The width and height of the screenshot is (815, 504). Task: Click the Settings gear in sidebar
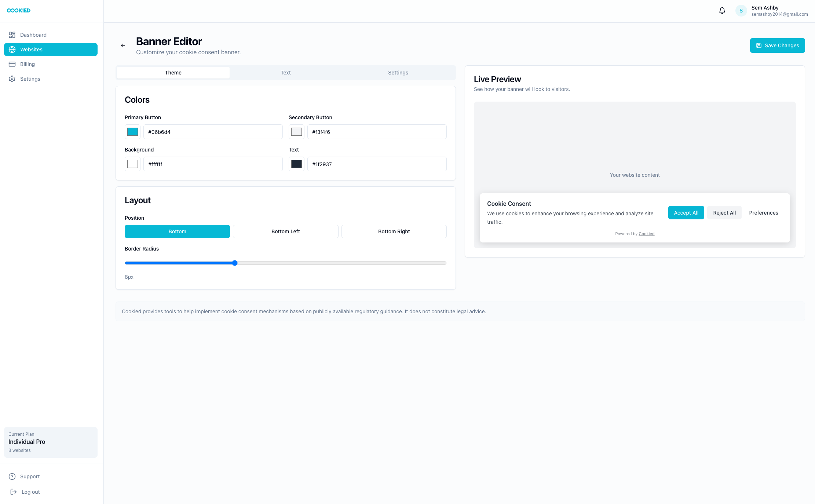12,78
